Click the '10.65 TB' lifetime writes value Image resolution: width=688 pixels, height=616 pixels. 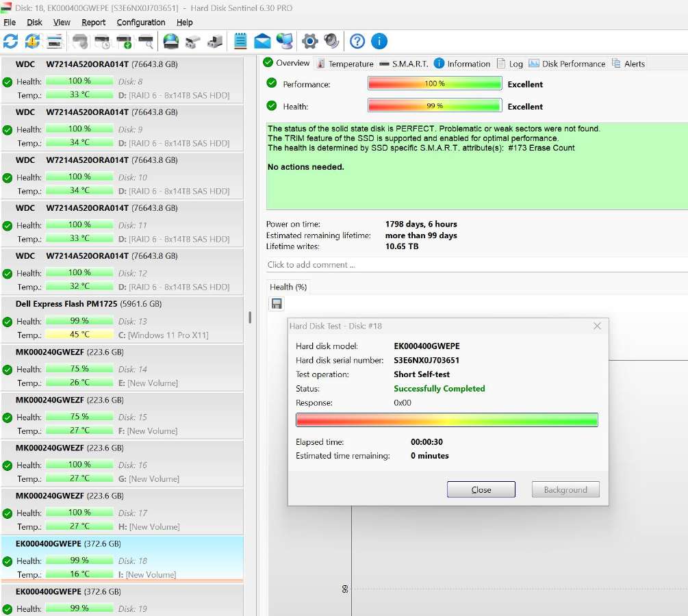point(401,246)
